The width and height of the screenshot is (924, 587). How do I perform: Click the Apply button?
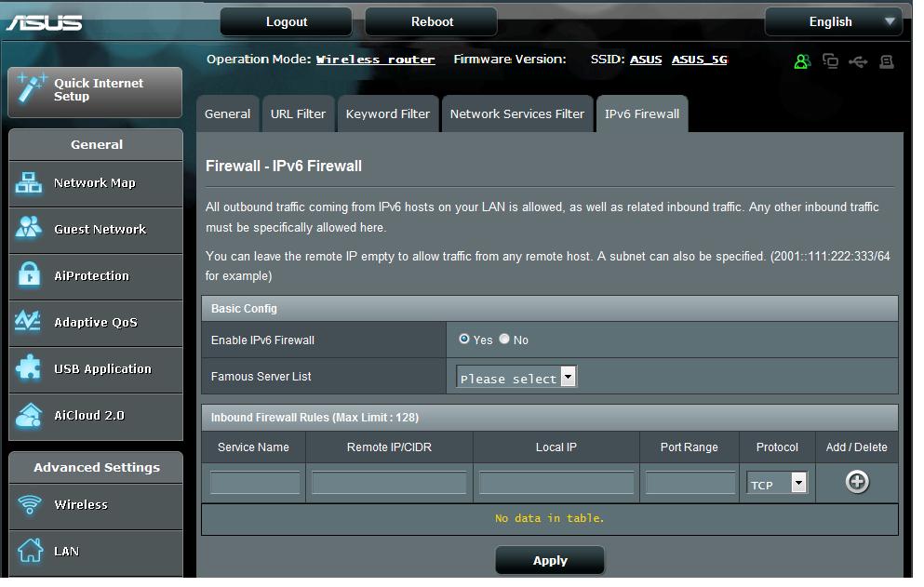coord(550,560)
